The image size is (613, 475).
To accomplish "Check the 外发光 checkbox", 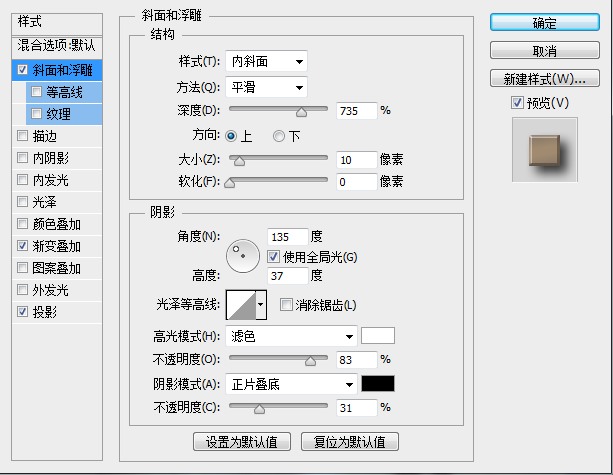I will tap(22, 290).
